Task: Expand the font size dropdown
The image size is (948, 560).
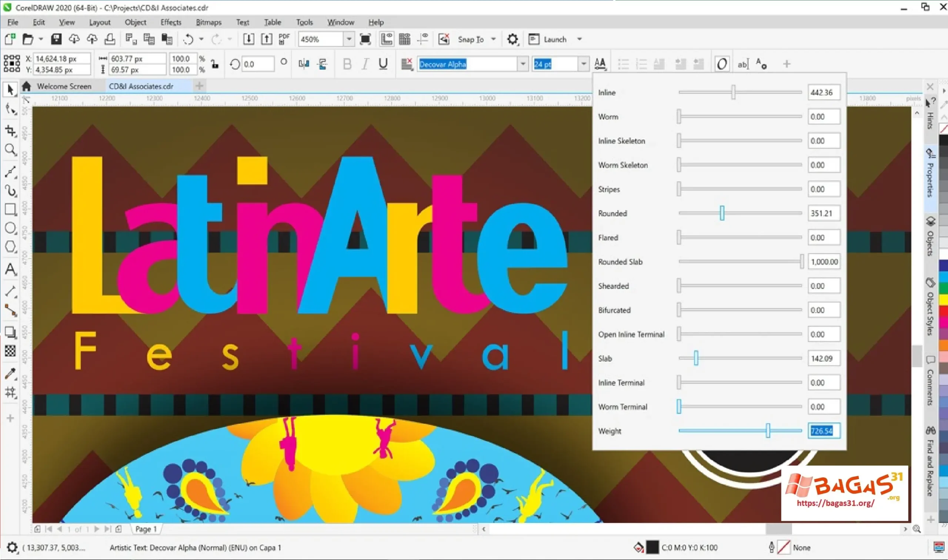Action: 584,64
